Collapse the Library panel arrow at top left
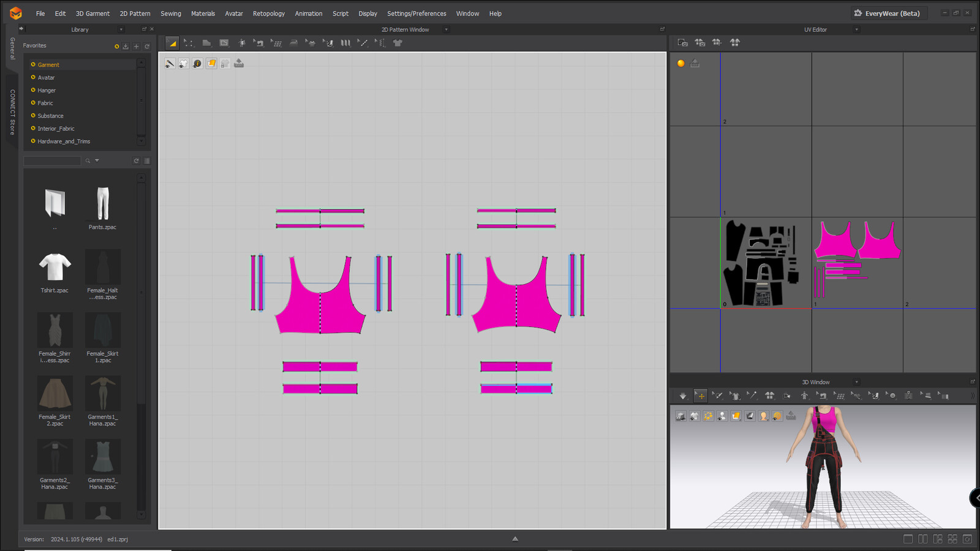 (x=21, y=29)
